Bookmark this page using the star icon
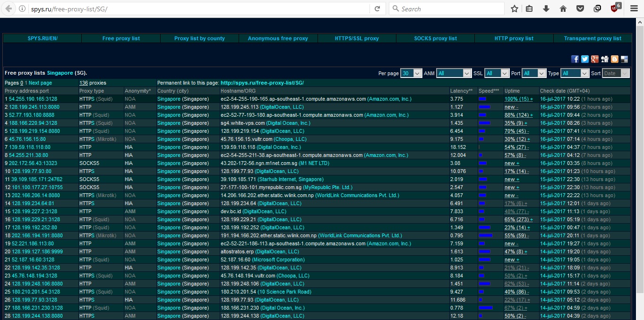644x320 pixels. [515, 9]
